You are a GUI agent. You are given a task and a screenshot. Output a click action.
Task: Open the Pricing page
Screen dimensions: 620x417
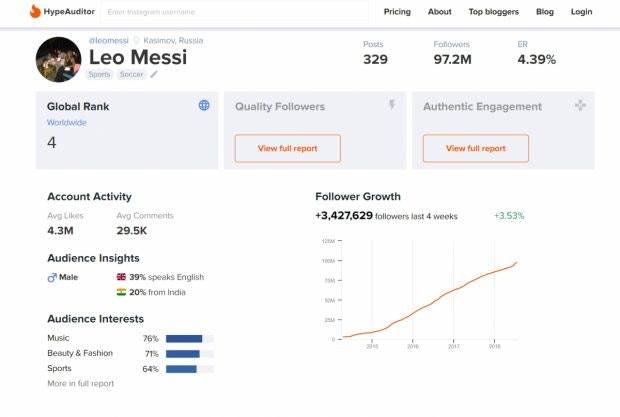tap(397, 12)
